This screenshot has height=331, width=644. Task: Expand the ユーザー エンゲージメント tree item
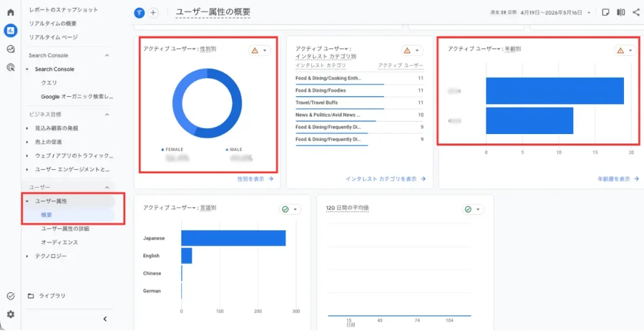point(27,169)
